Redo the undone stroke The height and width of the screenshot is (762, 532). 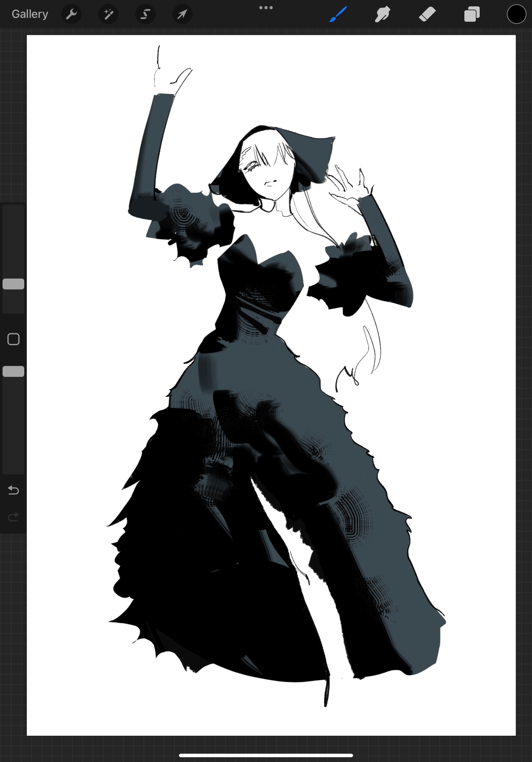[x=13, y=517]
